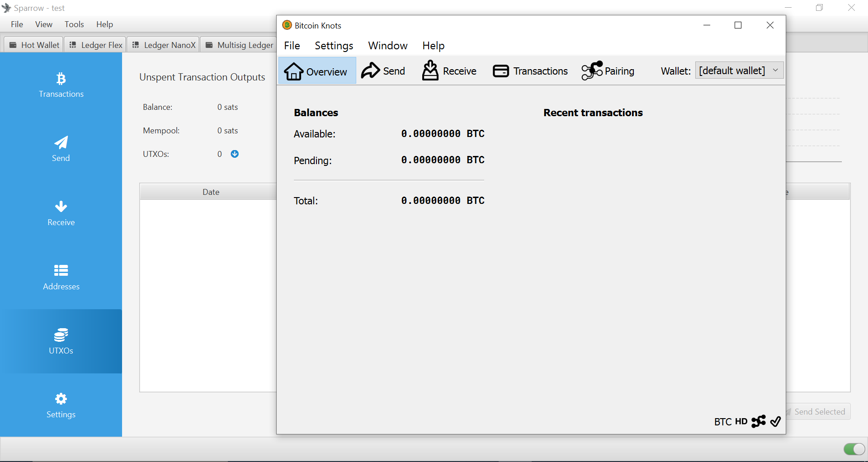Click Unspent Transaction Outputs heading

point(202,77)
